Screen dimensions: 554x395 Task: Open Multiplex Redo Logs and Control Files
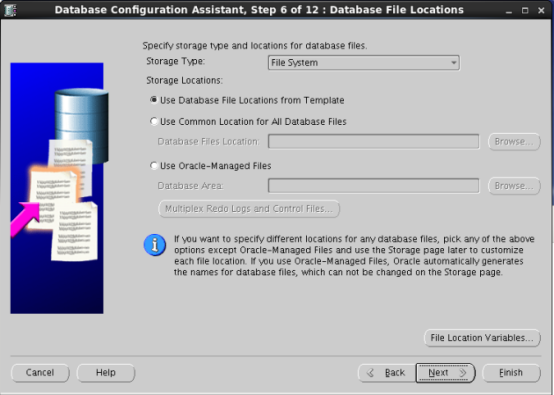coord(249,209)
